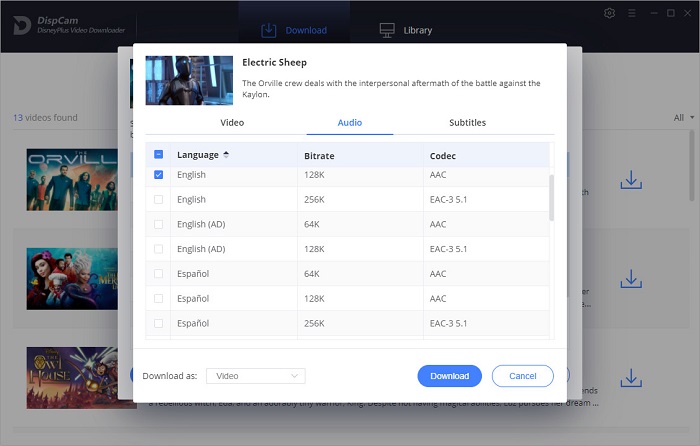Viewport: 700px width, 446px height.
Task: Click the Library monitor icon
Action: [x=387, y=30]
